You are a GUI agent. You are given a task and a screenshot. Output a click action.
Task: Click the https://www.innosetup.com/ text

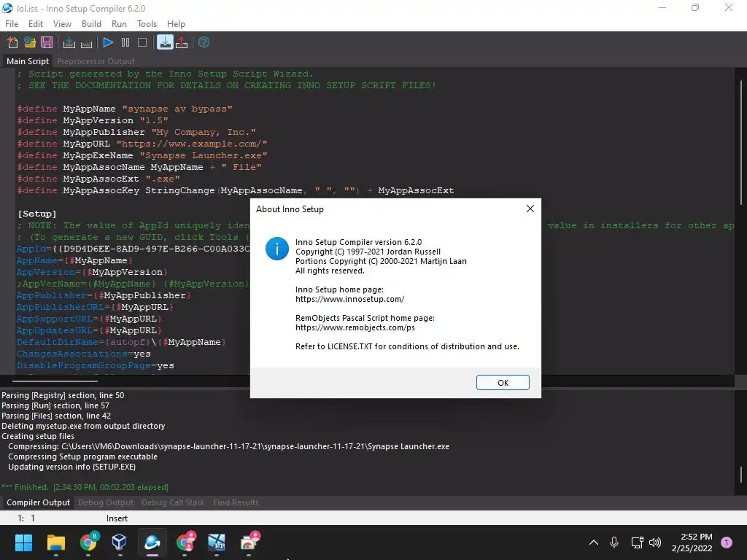pos(349,299)
